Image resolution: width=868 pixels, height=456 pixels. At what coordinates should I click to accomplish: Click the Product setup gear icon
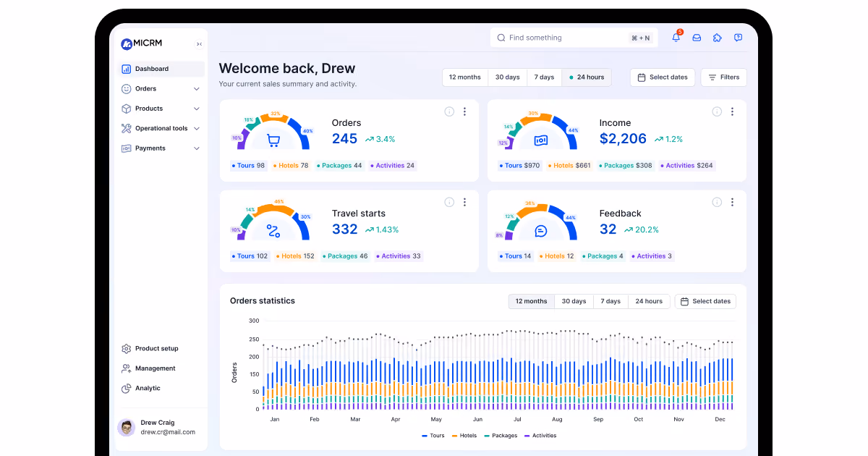[x=127, y=349]
